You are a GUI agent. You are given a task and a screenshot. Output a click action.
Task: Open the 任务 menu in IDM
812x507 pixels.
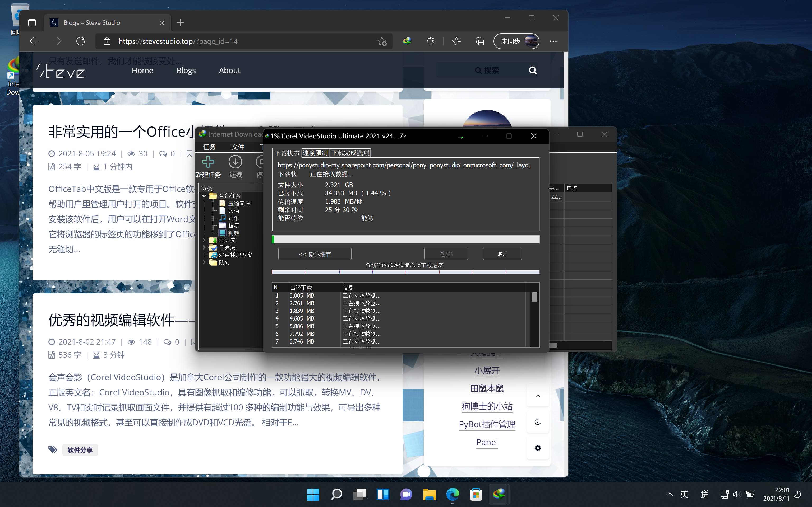209,147
